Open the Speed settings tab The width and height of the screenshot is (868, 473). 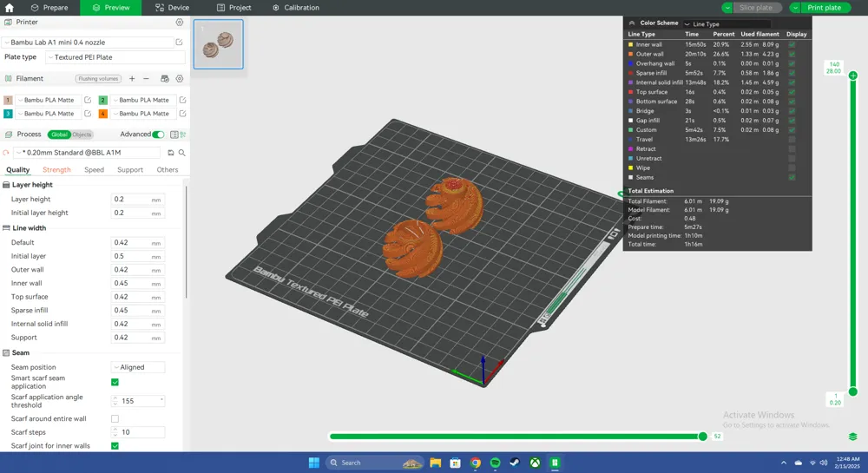(x=94, y=170)
